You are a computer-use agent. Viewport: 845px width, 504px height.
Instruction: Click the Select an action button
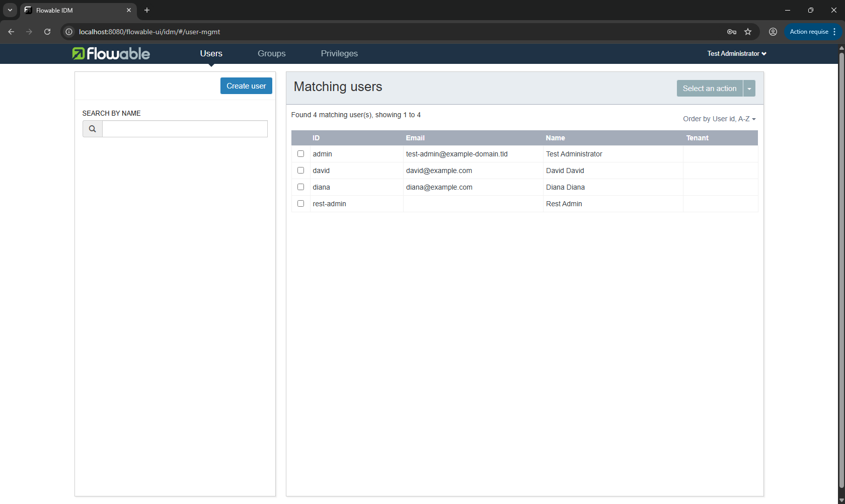tap(709, 89)
